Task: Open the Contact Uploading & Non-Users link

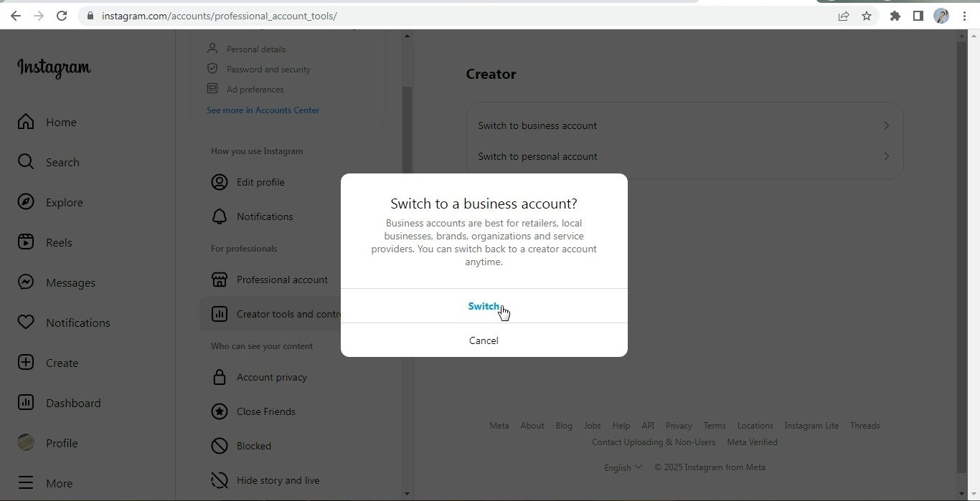Action: [654, 442]
